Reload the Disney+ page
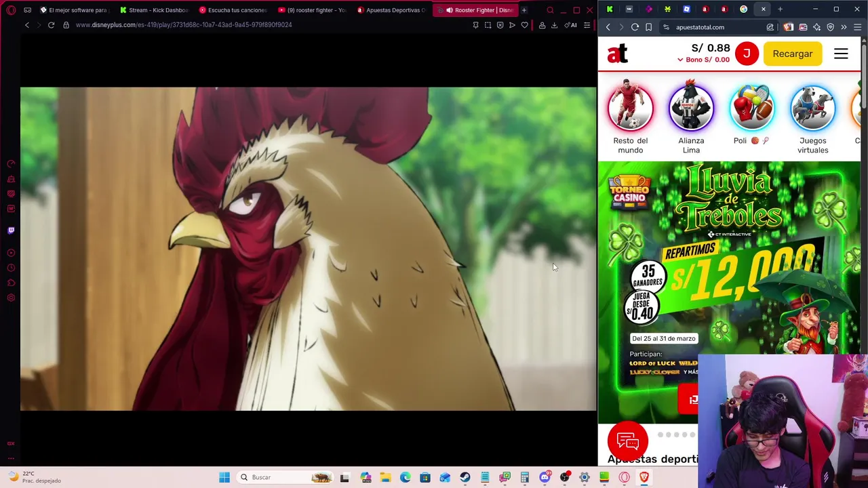Viewport: 868px width, 488px height. click(51, 25)
